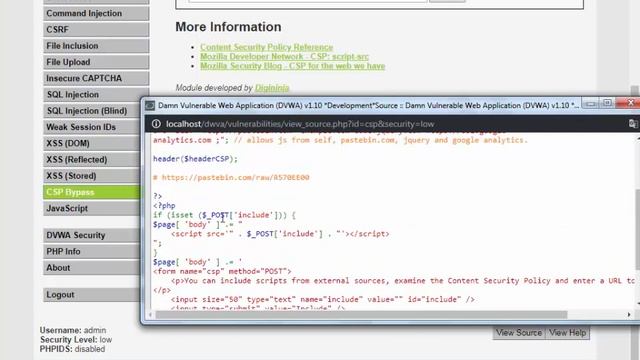Open Mozilla Security Blog CSP link
The image size is (640, 360).
[292, 66]
